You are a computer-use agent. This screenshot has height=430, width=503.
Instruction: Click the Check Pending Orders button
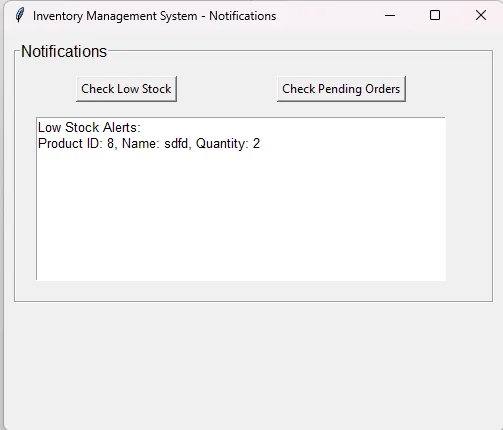click(341, 89)
